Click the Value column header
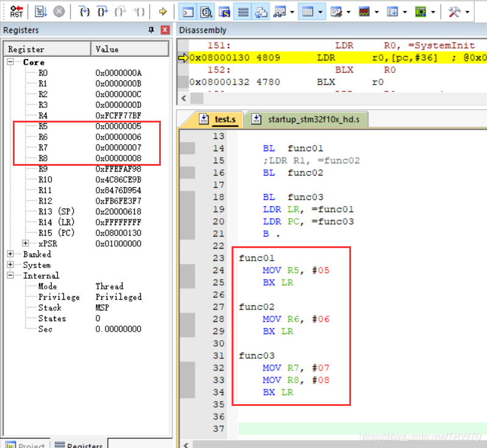This screenshot has height=448, width=487. click(130, 49)
